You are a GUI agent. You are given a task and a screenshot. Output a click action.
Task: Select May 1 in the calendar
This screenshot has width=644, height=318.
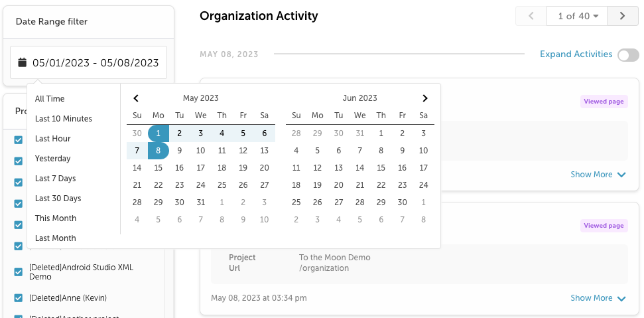point(158,133)
